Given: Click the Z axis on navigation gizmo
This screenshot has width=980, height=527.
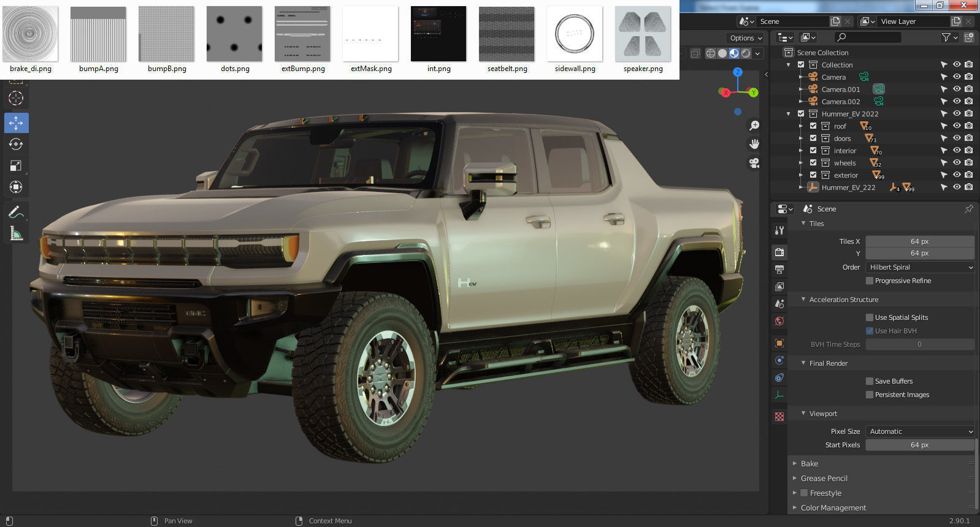Looking at the screenshot, I should coord(738,72).
